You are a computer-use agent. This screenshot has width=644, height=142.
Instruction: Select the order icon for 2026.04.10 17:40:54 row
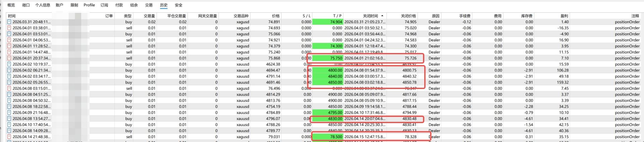click(x=9, y=125)
